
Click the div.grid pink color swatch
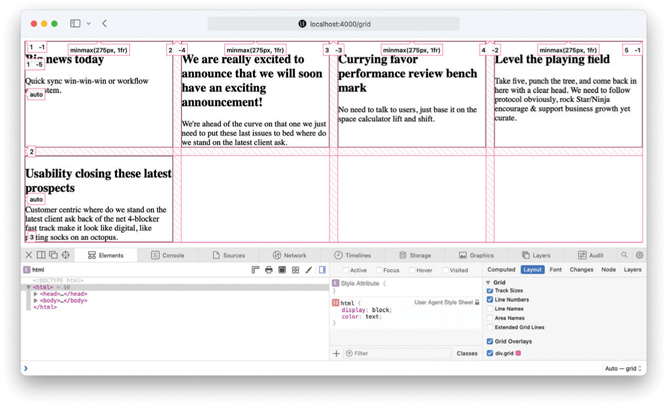518,353
